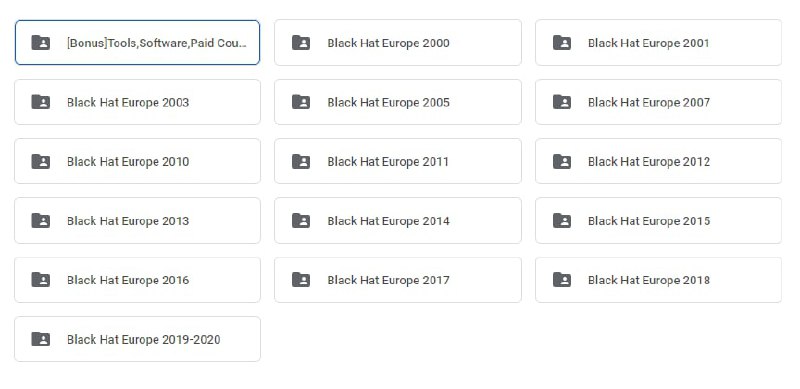The height and width of the screenshot is (389, 800).
Task: Select the Black Hat Europe 2013 shared-folder icon
Action: tap(41, 221)
